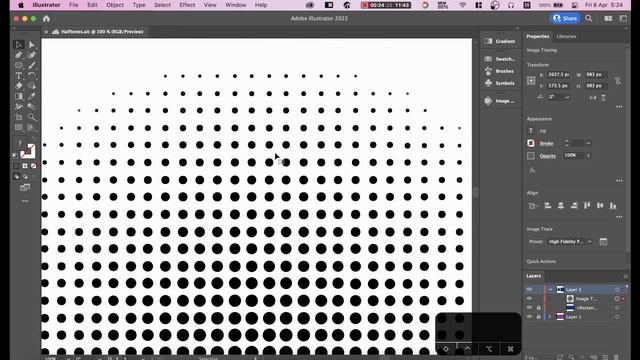Select the Rotate tool
Viewport: 640px width, 360px height.
(x=31, y=76)
